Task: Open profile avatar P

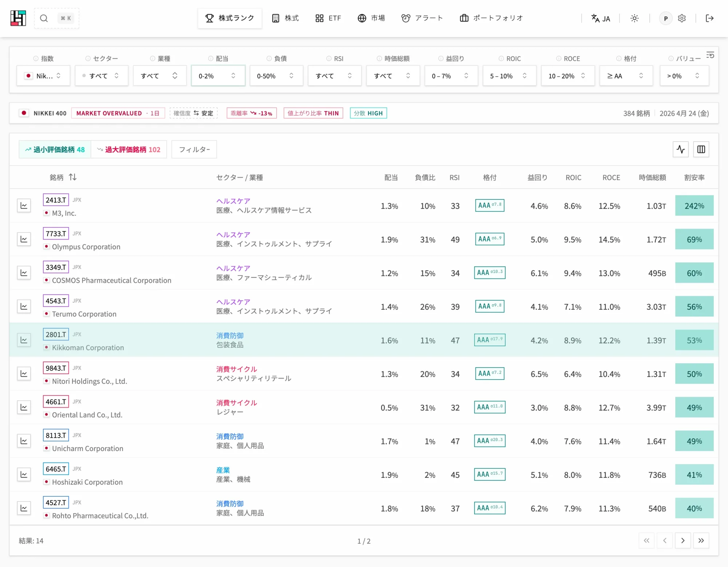Action: [666, 18]
